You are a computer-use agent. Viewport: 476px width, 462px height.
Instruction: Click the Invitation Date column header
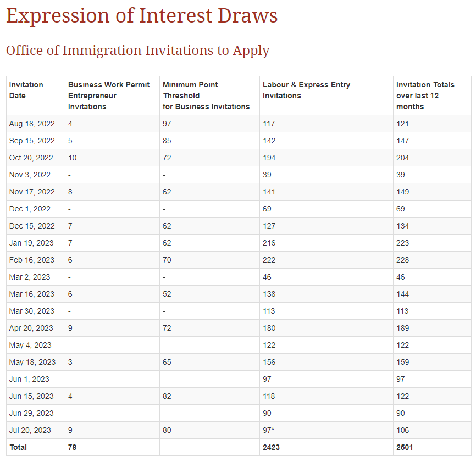26,90
